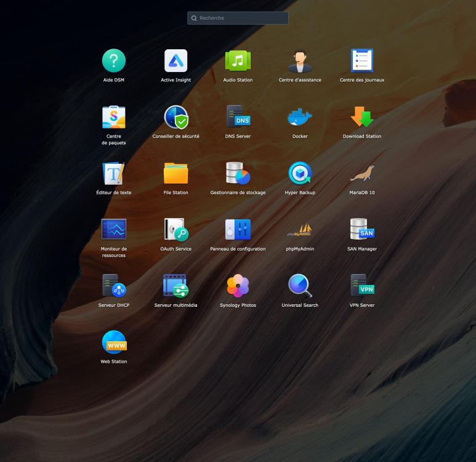Launch File Station
This screenshot has width=476, height=462.
tap(175, 174)
